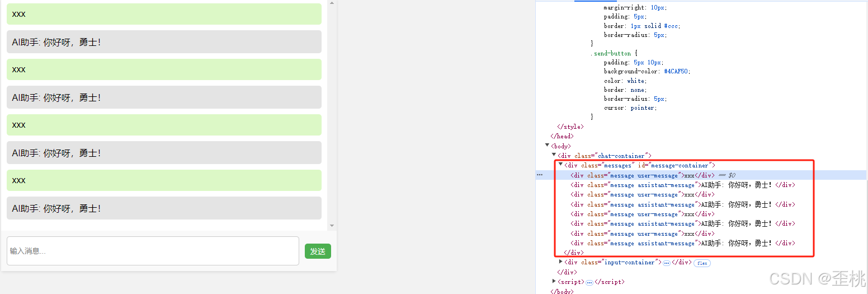Image resolution: width=868 pixels, height=294 pixels.
Task: Select the div class="chat-container" tag text
Action: pyautogui.click(x=605, y=156)
